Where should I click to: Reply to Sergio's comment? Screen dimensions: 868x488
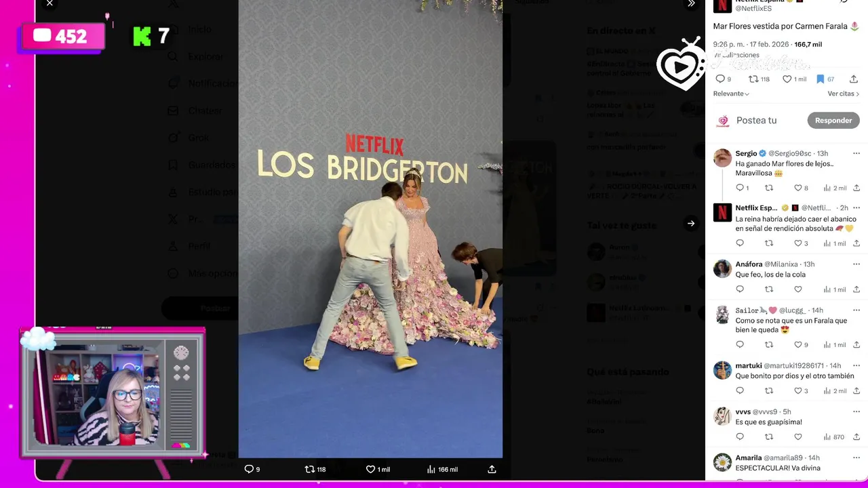[x=742, y=188]
